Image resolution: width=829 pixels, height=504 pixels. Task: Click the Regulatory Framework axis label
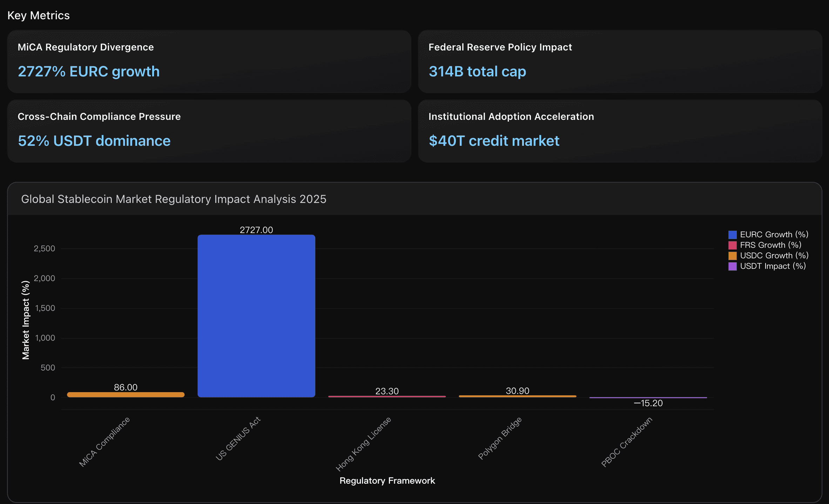point(387,481)
